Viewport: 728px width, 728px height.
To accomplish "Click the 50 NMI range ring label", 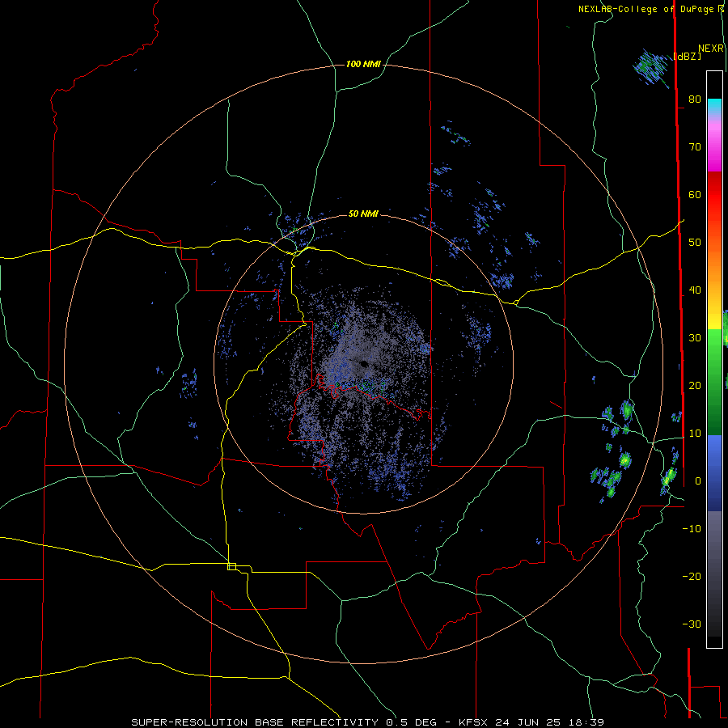I will click(x=363, y=214).
